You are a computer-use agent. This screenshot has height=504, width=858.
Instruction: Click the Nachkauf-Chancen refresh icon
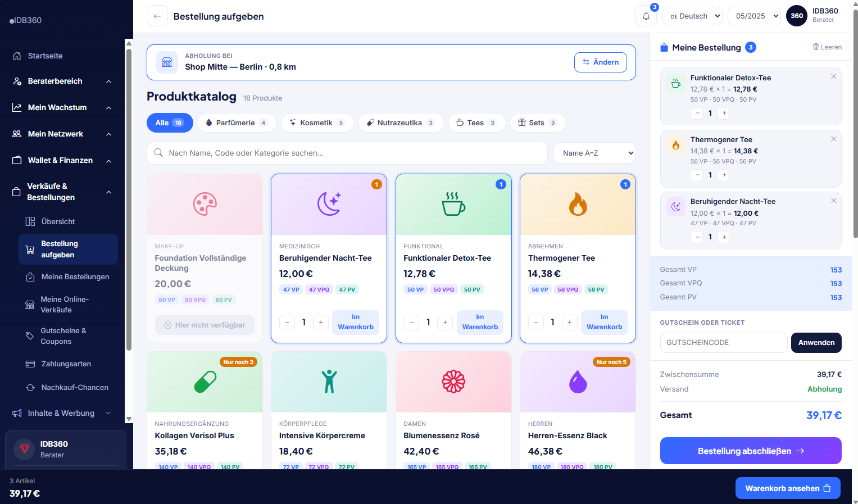(x=30, y=388)
